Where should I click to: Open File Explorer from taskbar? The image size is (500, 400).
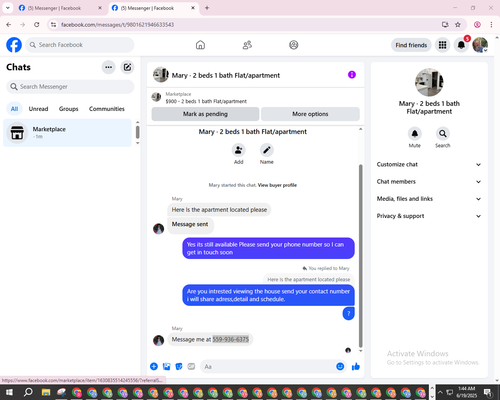46,392
